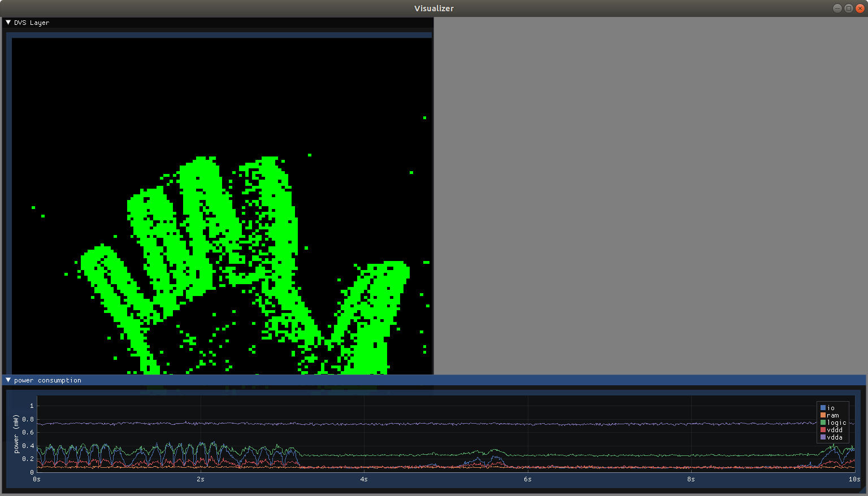
Task: Toggle the ram series in legend
Action: coord(830,415)
